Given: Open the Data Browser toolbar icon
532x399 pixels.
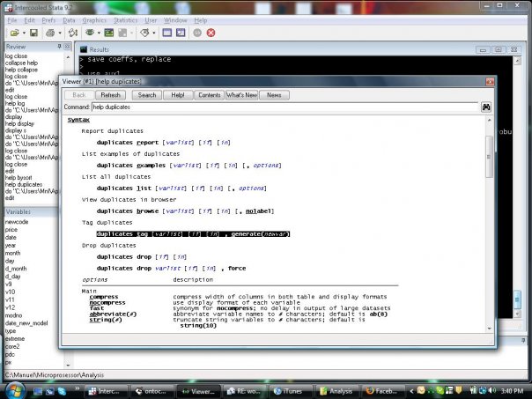Looking at the screenshot, I should point(181,33).
